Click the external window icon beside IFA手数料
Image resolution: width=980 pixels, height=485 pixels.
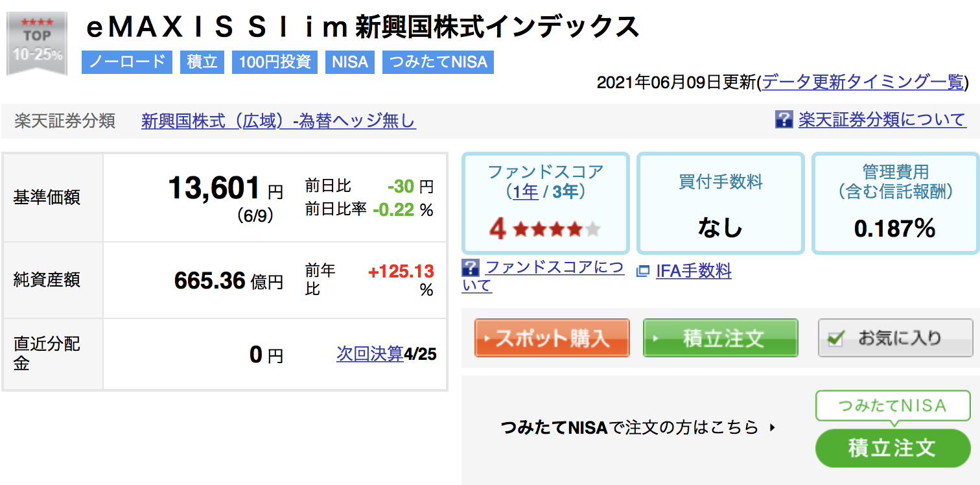(643, 272)
